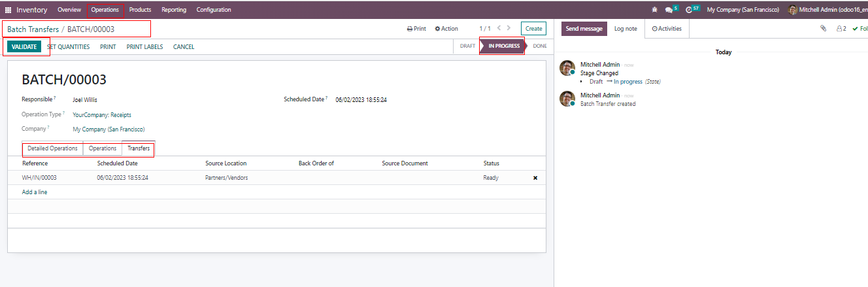Open the activities clock icon in navbar
This screenshot has height=287, width=868.
pos(689,10)
